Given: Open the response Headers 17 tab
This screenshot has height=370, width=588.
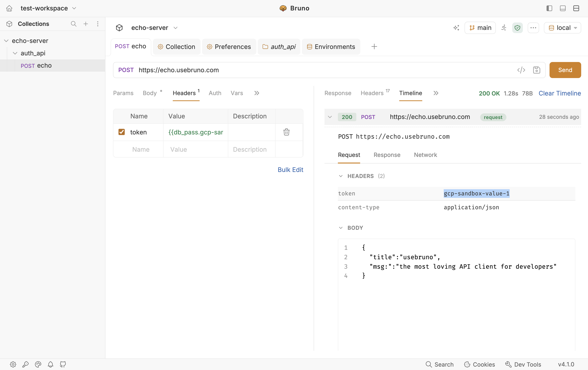Looking at the screenshot, I should (x=375, y=93).
